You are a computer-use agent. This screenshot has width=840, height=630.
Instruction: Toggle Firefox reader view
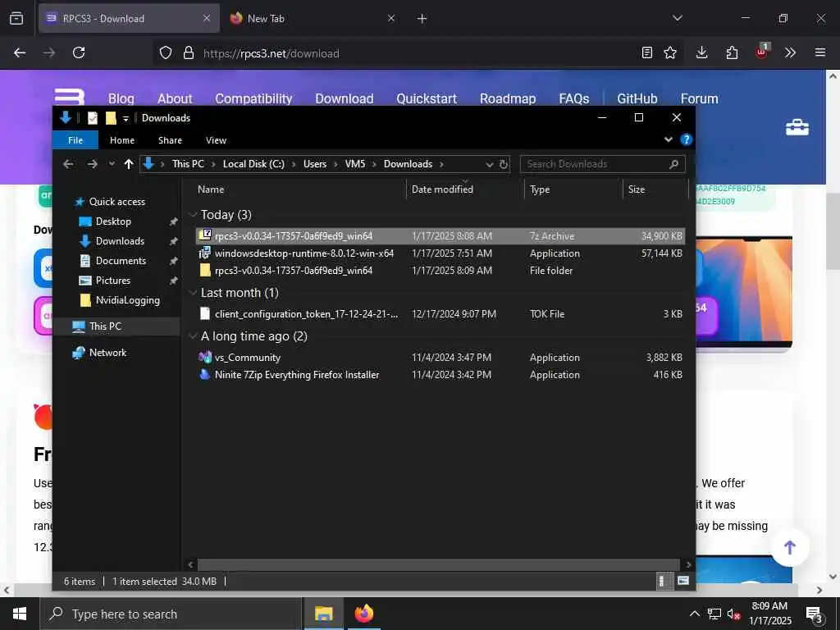(x=647, y=53)
